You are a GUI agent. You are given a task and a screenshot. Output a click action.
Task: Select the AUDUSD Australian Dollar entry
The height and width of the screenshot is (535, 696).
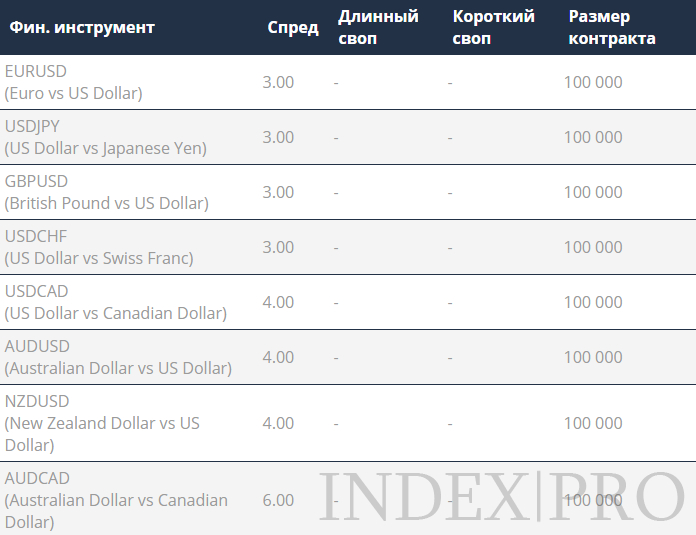coord(118,357)
